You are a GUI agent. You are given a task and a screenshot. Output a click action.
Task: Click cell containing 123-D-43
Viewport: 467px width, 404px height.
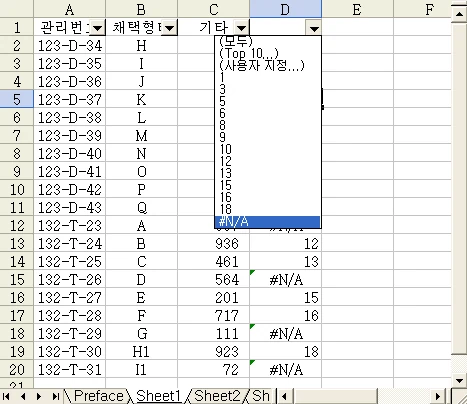click(69, 208)
